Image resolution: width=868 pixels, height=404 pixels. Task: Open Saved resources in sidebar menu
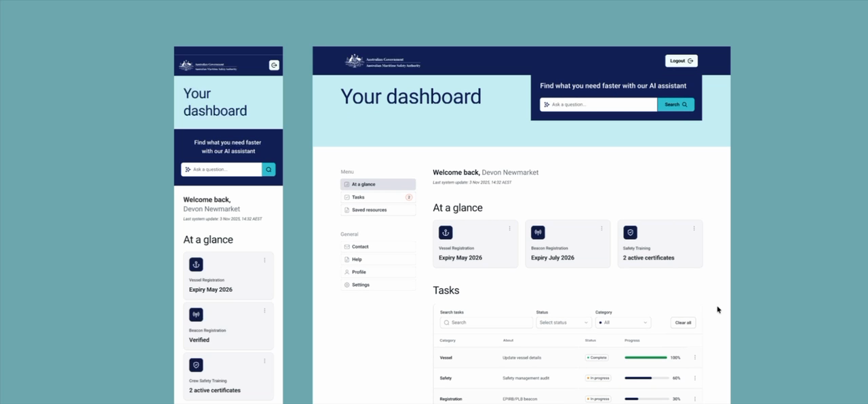click(378, 210)
